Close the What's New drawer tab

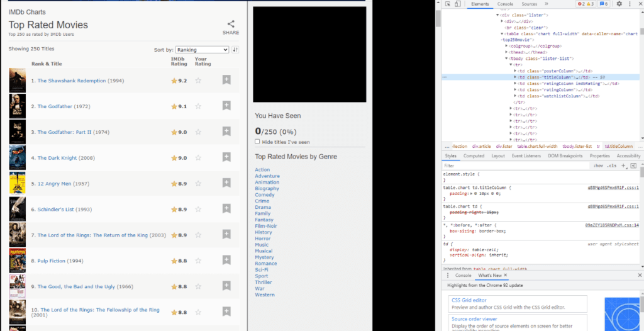point(506,275)
